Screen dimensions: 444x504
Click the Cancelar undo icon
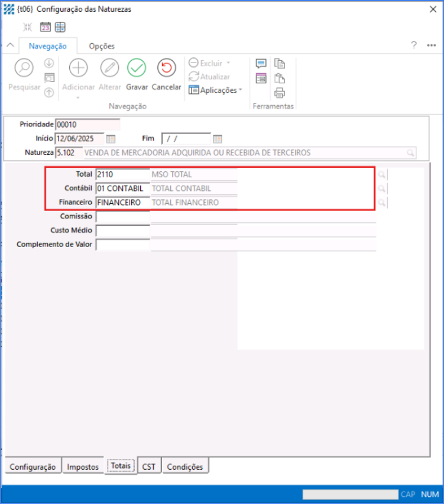(x=166, y=68)
